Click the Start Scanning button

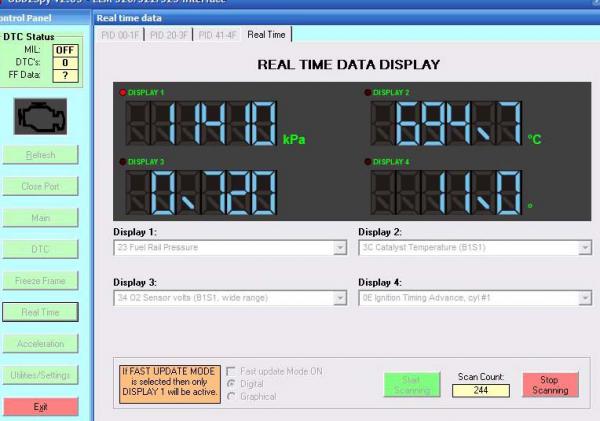click(x=412, y=384)
